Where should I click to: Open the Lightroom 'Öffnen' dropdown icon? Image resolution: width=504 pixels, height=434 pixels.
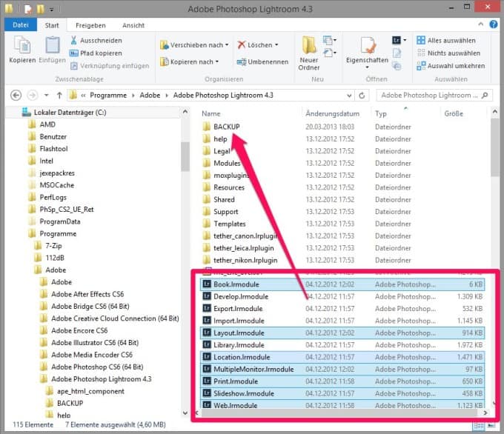pyautogui.click(x=399, y=40)
